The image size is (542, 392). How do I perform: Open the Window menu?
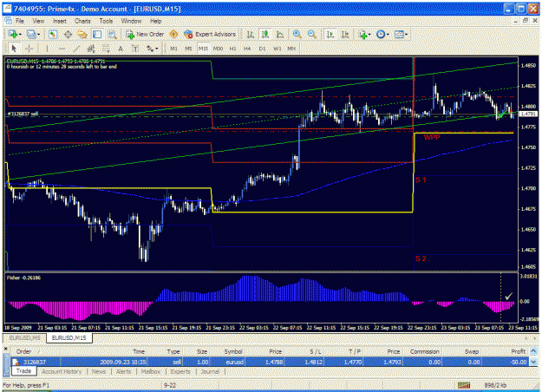(x=131, y=21)
